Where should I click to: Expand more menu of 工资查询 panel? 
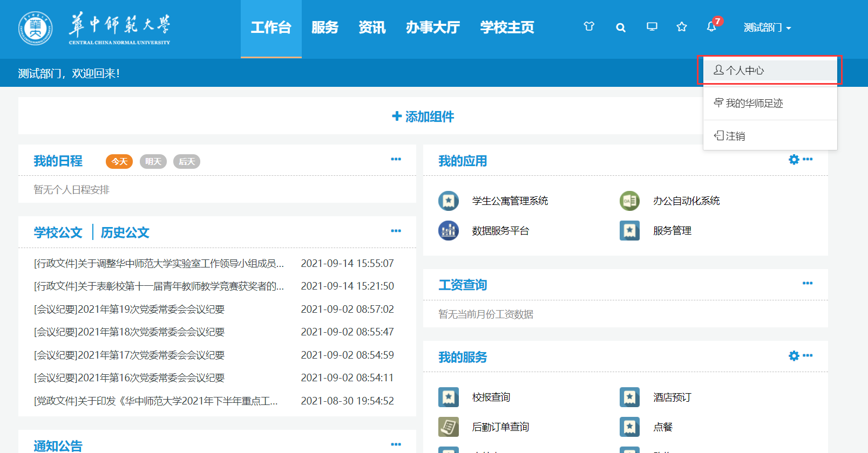(808, 283)
